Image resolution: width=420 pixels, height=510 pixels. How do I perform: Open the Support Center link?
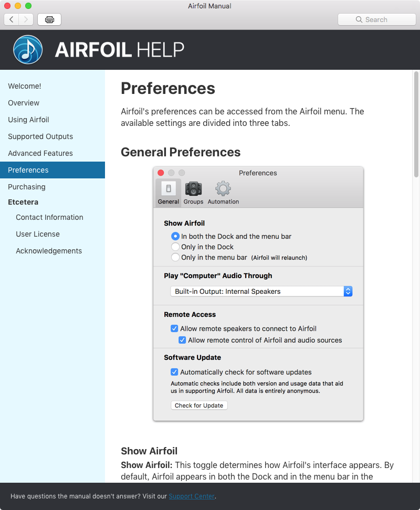coord(192,496)
